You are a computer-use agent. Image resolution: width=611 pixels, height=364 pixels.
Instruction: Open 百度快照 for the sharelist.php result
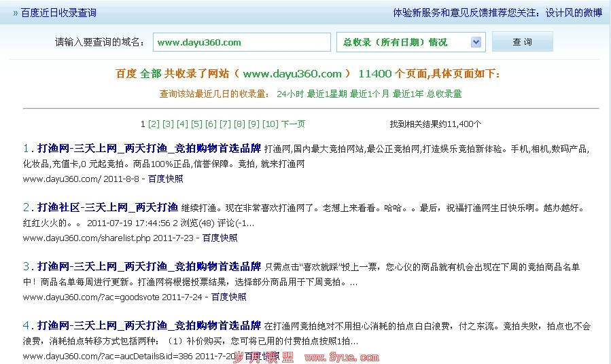220,238
